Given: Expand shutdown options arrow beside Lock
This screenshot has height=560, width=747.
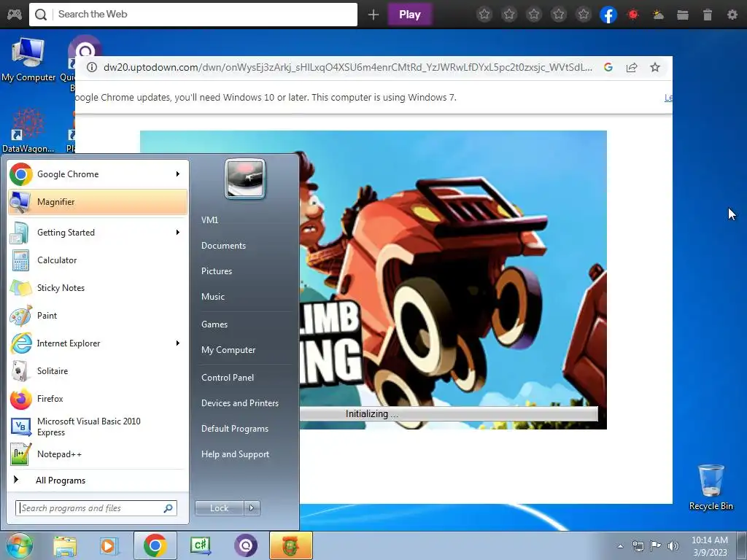Looking at the screenshot, I should click(x=252, y=508).
